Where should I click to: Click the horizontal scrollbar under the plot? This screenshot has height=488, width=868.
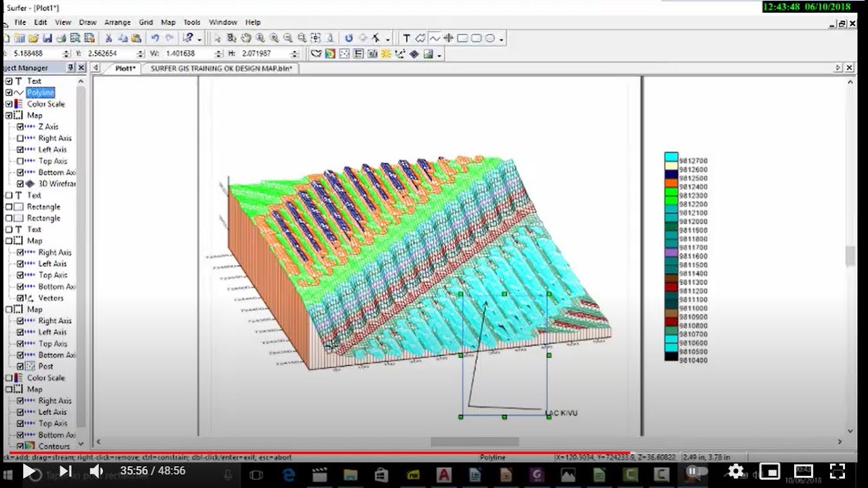tap(475, 442)
